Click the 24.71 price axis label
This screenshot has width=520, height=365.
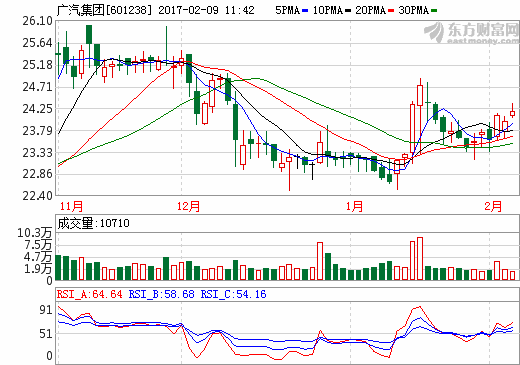(x=38, y=87)
